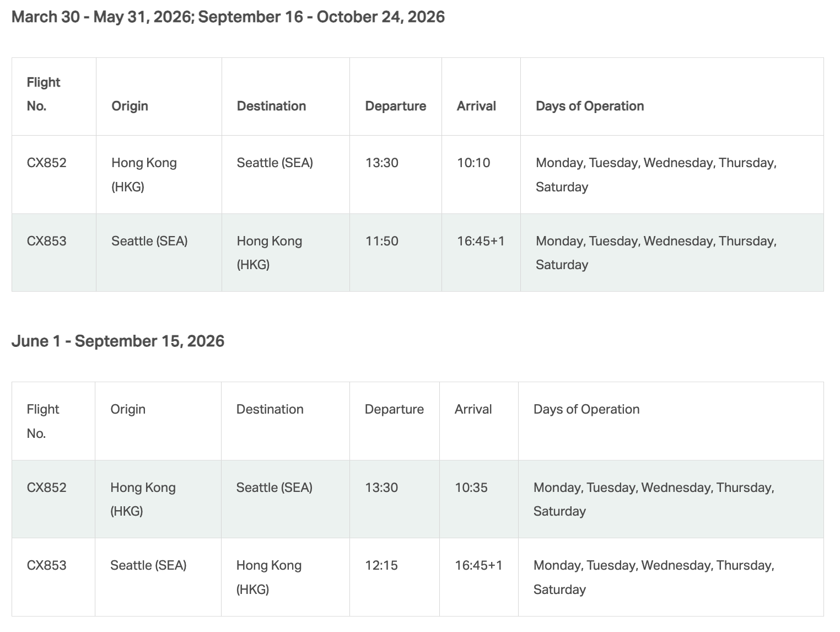The width and height of the screenshot is (840, 632).
Task: Select operating days cell in the 12:15 departure row
Action: [653, 577]
